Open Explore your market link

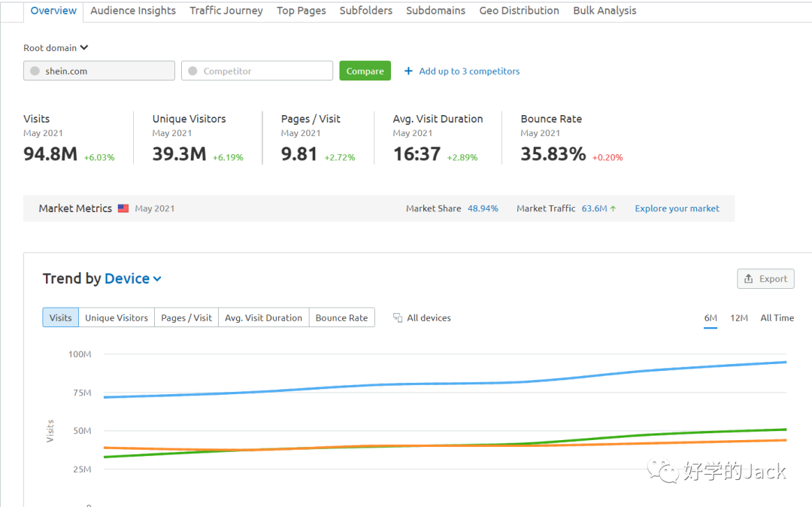(x=677, y=208)
